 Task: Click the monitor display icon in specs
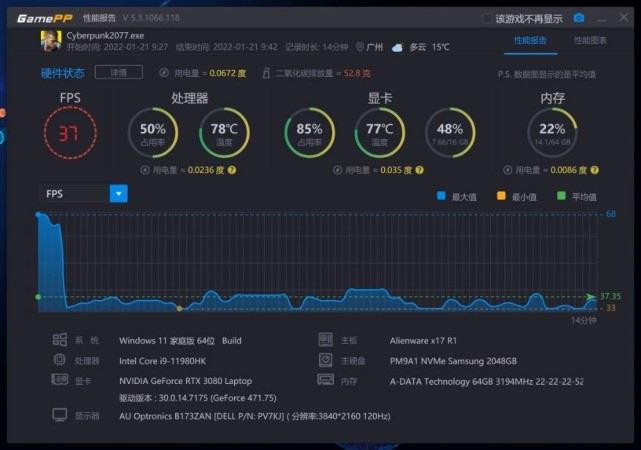coord(60,415)
